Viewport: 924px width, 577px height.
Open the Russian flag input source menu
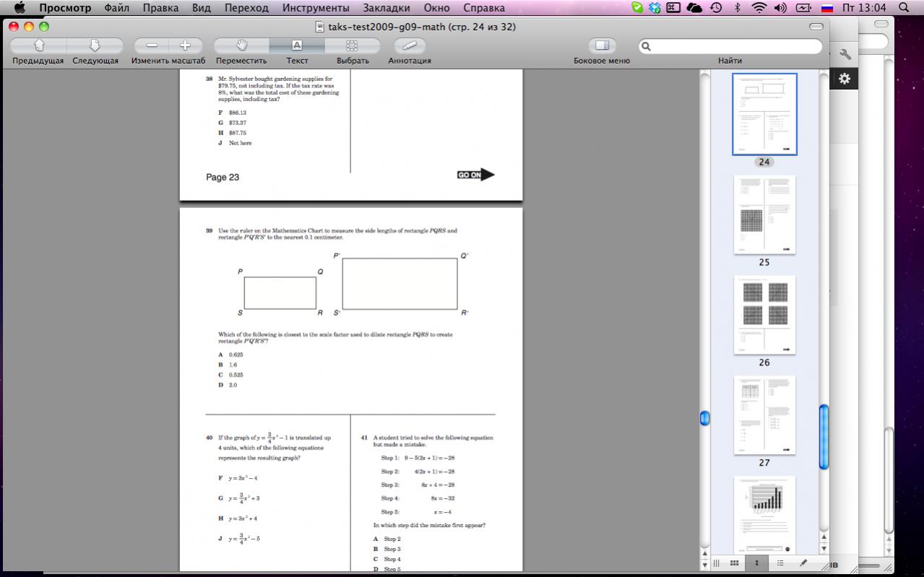tap(827, 8)
